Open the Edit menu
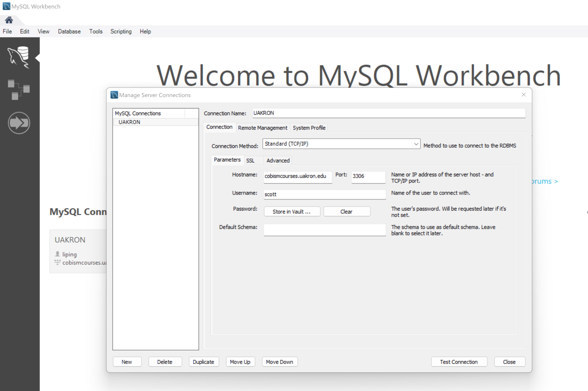The height and width of the screenshot is (391, 588). coord(24,31)
